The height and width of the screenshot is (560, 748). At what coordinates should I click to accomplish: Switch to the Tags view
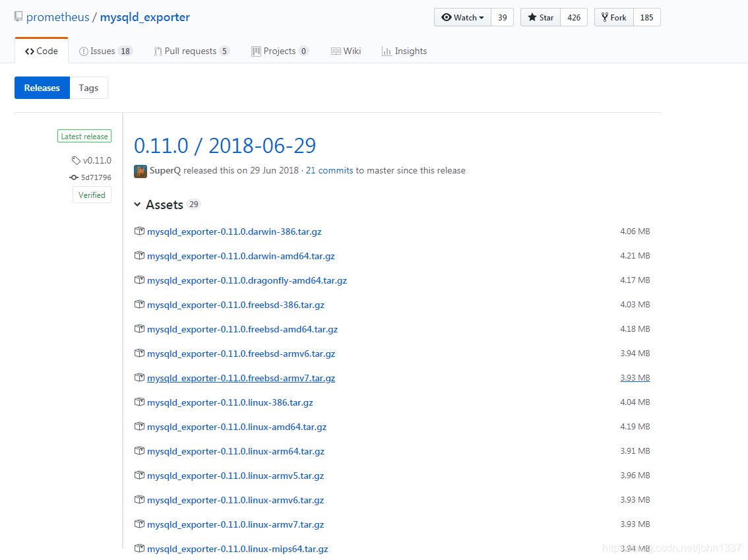click(89, 88)
